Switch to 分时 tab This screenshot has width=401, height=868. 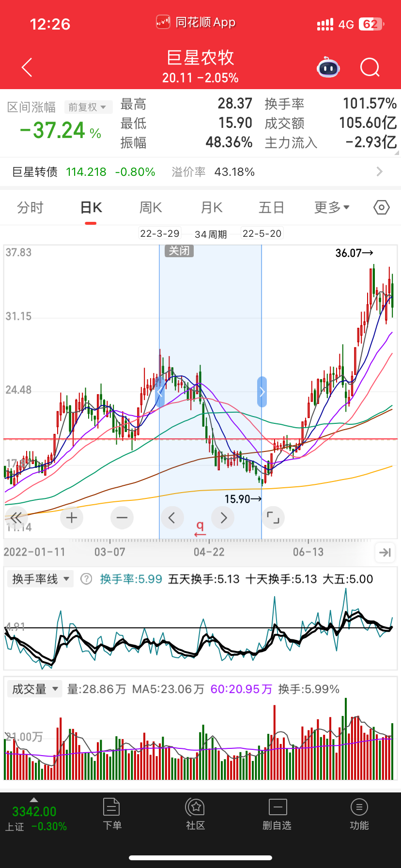click(30, 208)
